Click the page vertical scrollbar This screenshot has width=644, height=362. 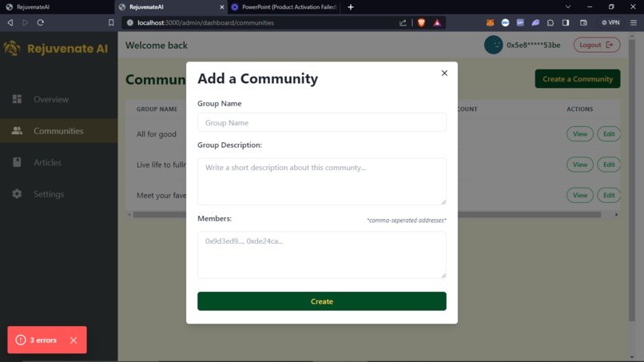(x=632, y=179)
